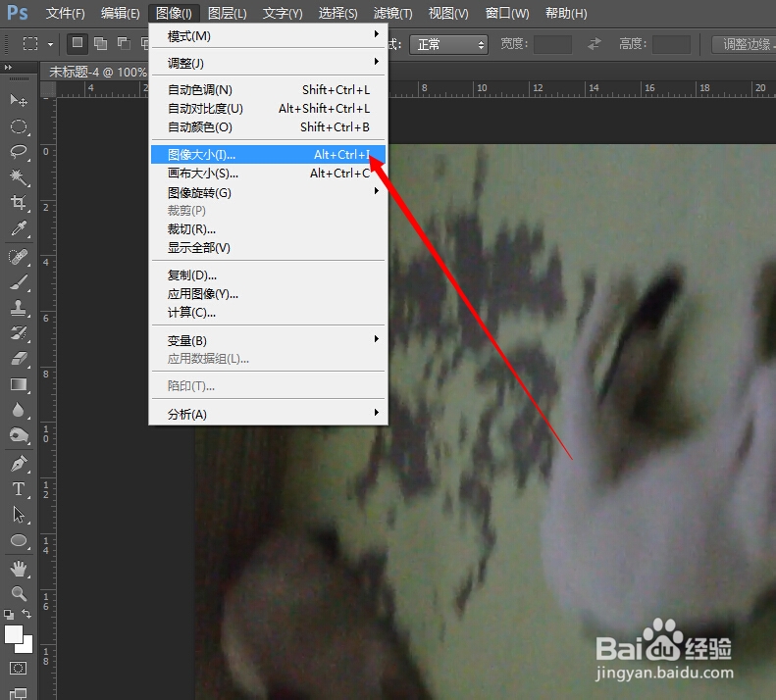The height and width of the screenshot is (700, 776).
Task: Choose 显示全部(V) menu item
Action: (268, 247)
